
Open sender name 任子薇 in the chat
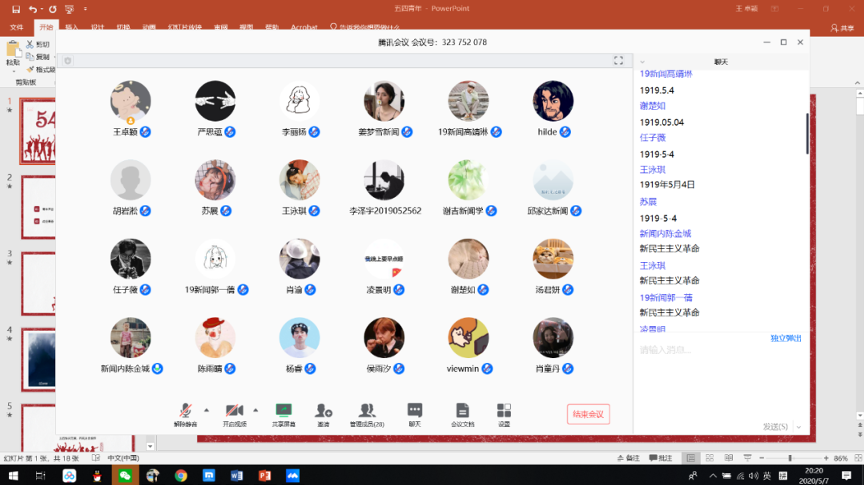[652, 138]
